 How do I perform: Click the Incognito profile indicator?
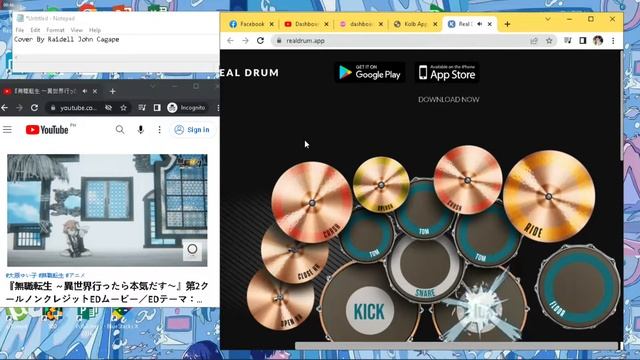click(x=186, y=108)
